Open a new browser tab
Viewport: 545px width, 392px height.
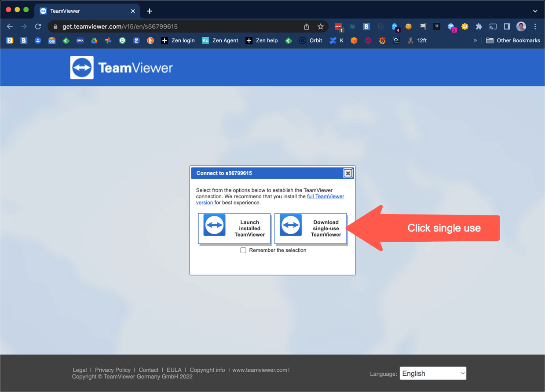click(150, 11)
